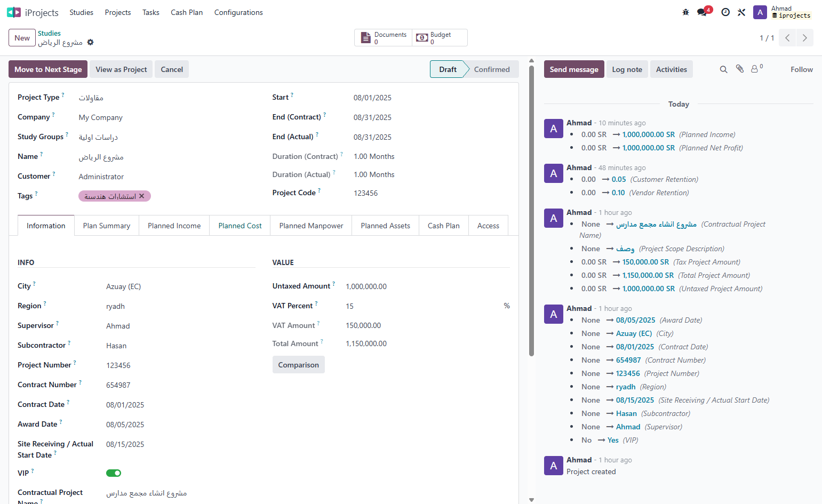Attach files using the paperclip icon
Screen dimensions: 822x504
[x=740, y=69]
